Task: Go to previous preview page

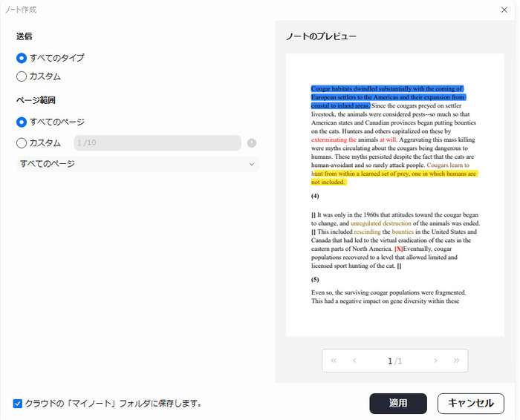Action: pyautogui.click(x=354, y=361)
